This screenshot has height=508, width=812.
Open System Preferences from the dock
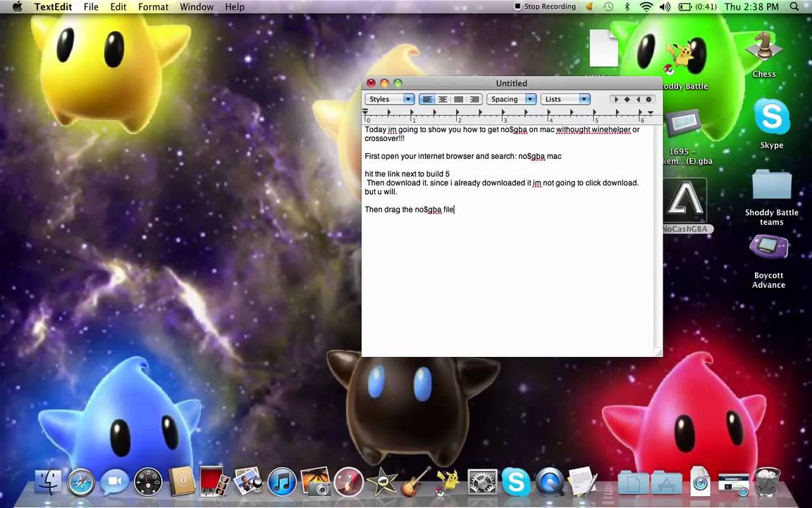click(x=482, y=483)
